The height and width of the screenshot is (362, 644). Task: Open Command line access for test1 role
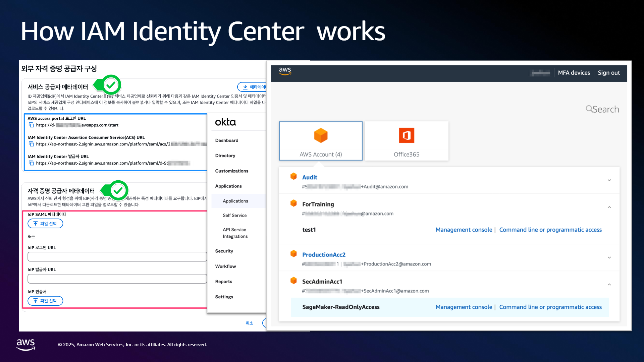550,230
